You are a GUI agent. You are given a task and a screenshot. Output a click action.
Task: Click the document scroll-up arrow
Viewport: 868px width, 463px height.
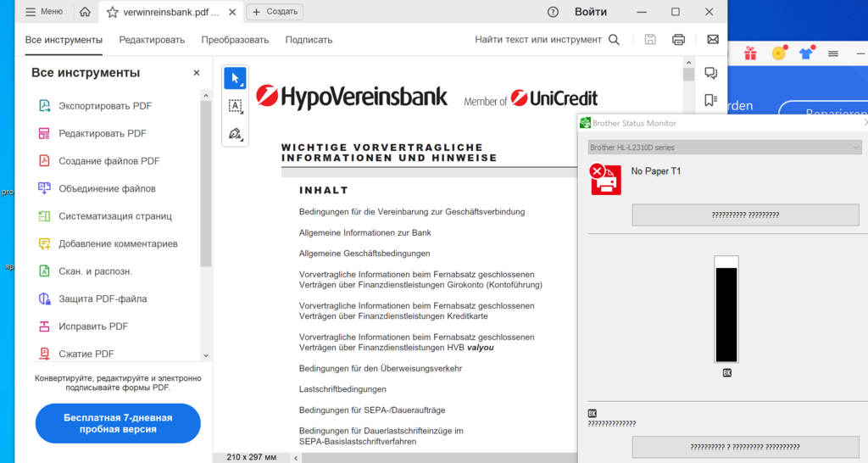coord(688,63)
